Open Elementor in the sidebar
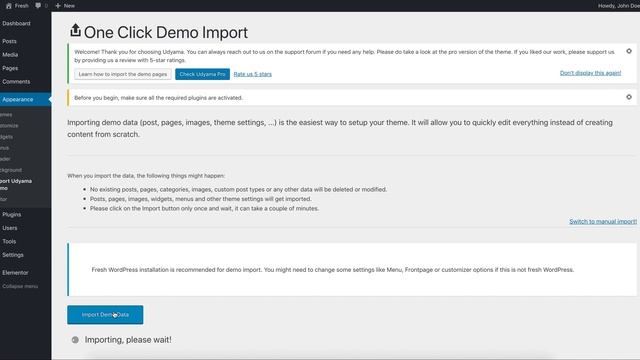The height and width of the screenshot is (360, 640). [15, 273]
